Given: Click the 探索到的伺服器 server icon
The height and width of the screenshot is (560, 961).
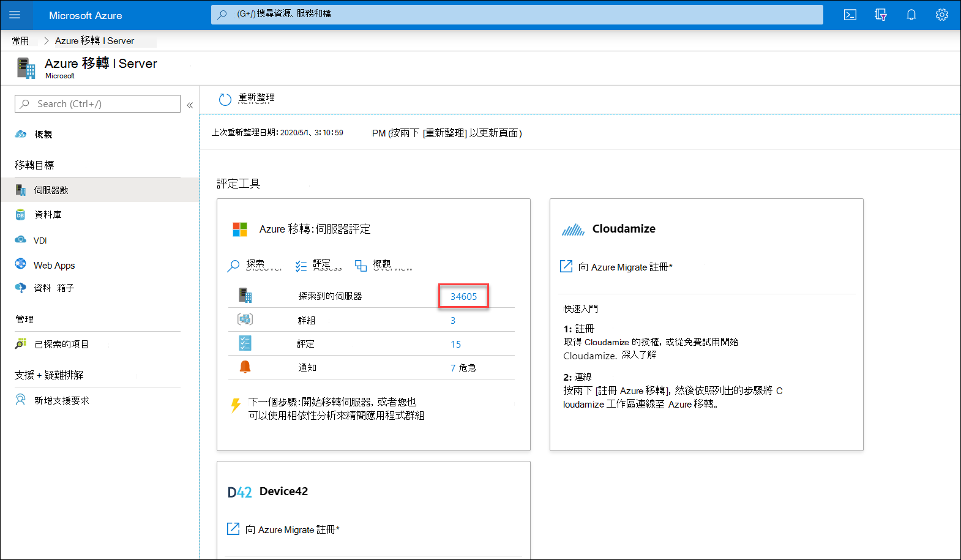Looking at the screenshot, I should [x=245, y=296].
